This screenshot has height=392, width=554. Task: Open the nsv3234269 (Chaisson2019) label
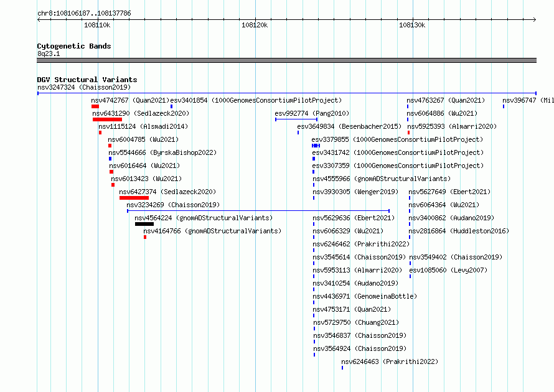173,205
